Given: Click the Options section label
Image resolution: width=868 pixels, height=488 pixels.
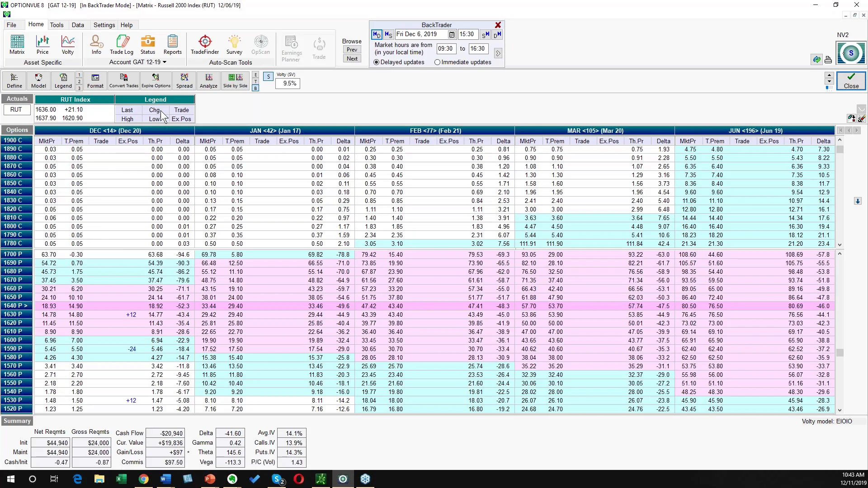Looking at the screenshot, I should coord(17,130).
